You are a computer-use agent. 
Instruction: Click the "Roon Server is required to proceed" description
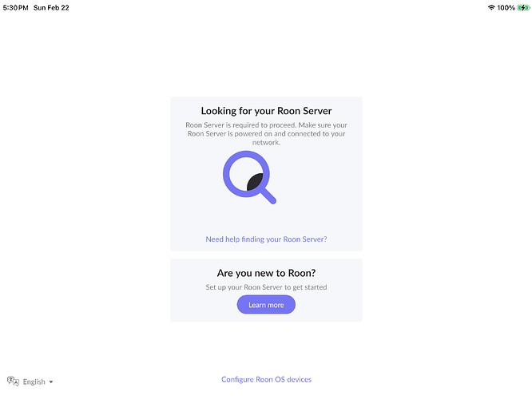tap(266, 134)
